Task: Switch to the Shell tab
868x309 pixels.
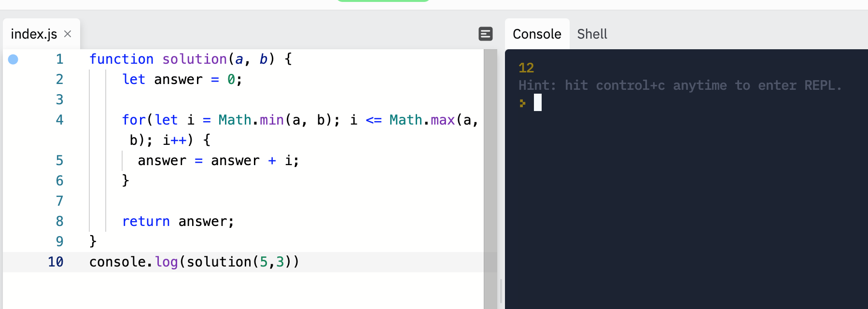Action: click(x=592, y=34)
